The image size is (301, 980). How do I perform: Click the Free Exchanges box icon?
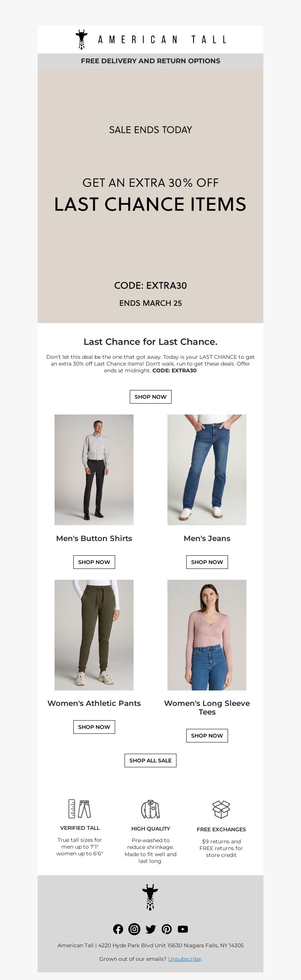[x=221, y=809]
